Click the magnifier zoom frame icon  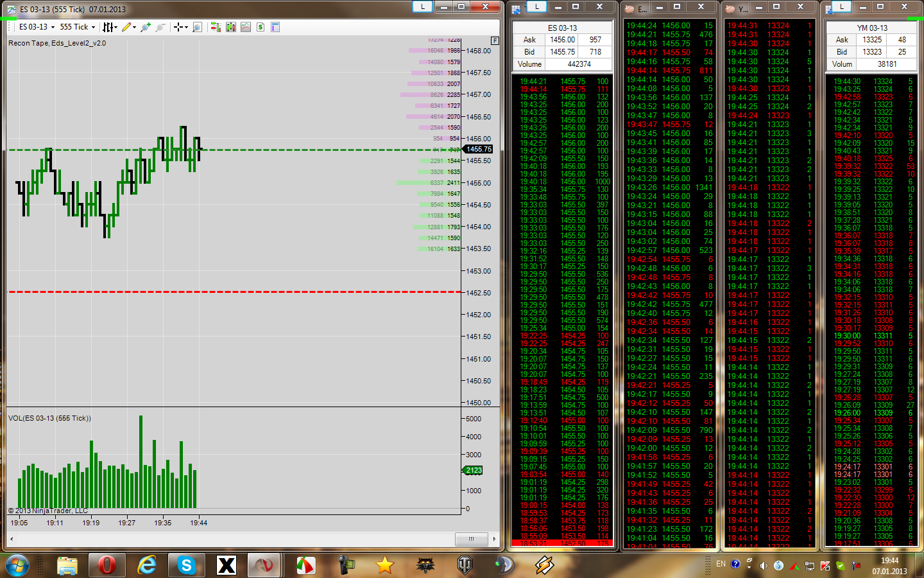198,27
